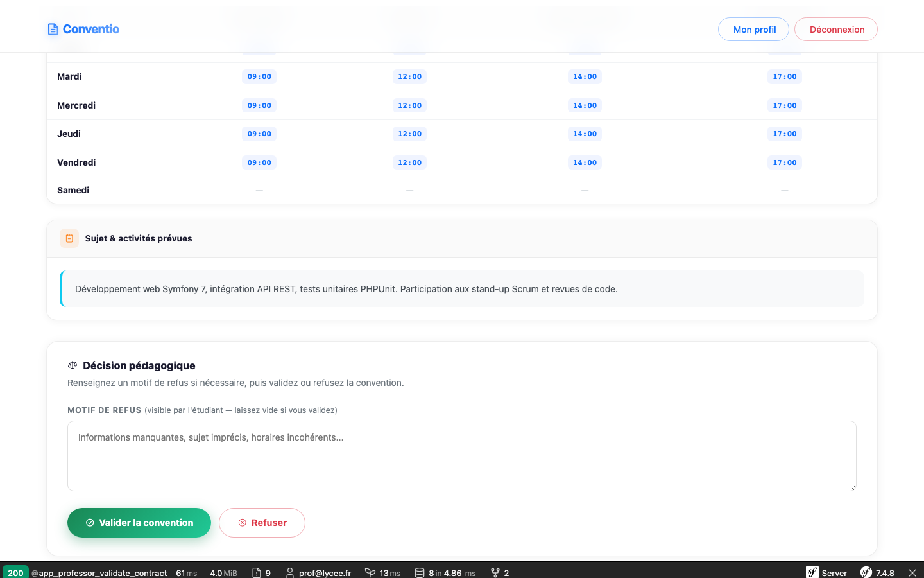Click Mercredi 14:00 time badge
This screenshot has height=578, width=924.
click(x=585, y=105)
